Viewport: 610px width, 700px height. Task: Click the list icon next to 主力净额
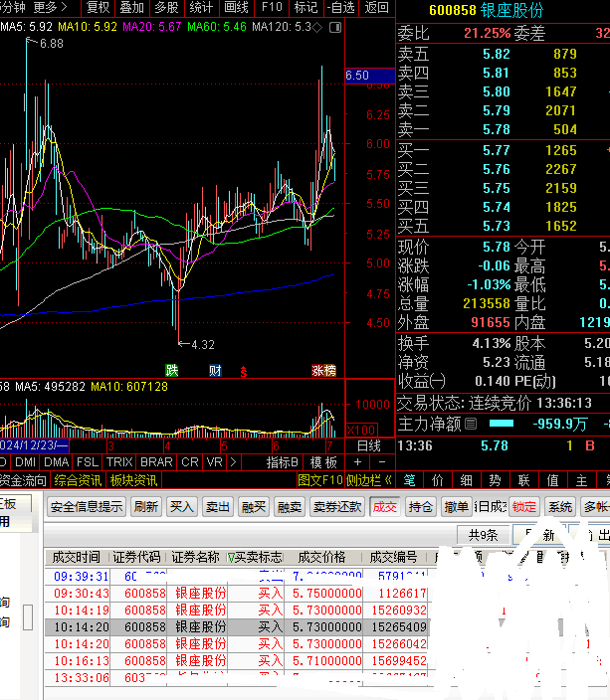[x=471, y=424]
